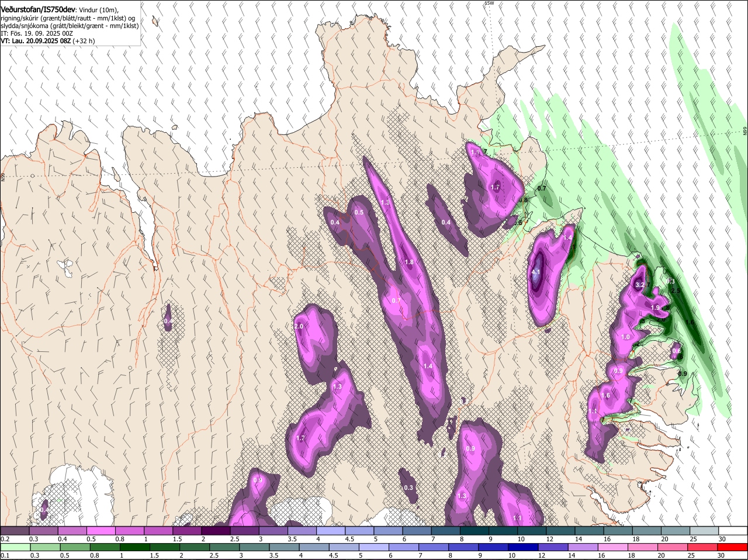Pick the palest green 0.1 swatch, lower legend row
Image resolution: width=748 pixels, height=560 pixels.
pos(15,547)
